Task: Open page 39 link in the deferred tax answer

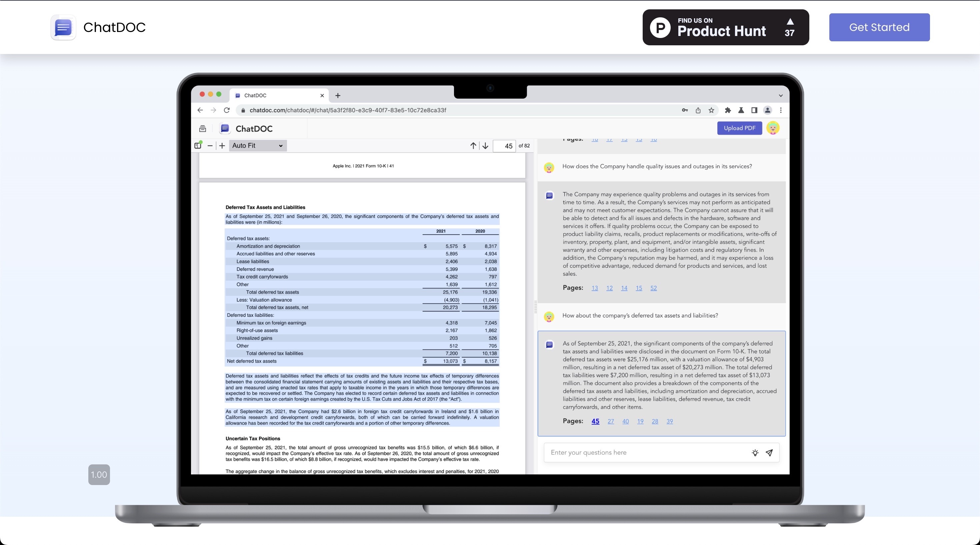Action: tap(670, 421)
